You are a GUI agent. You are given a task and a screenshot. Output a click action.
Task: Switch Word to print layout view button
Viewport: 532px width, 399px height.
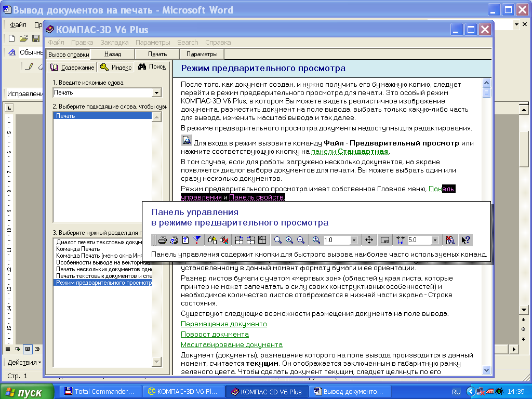(x=28, y=349)
